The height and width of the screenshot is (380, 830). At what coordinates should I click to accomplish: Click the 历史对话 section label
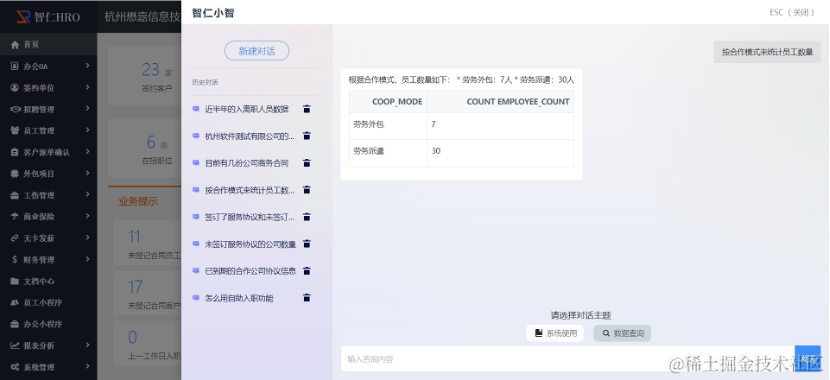[x=205, y=83]
